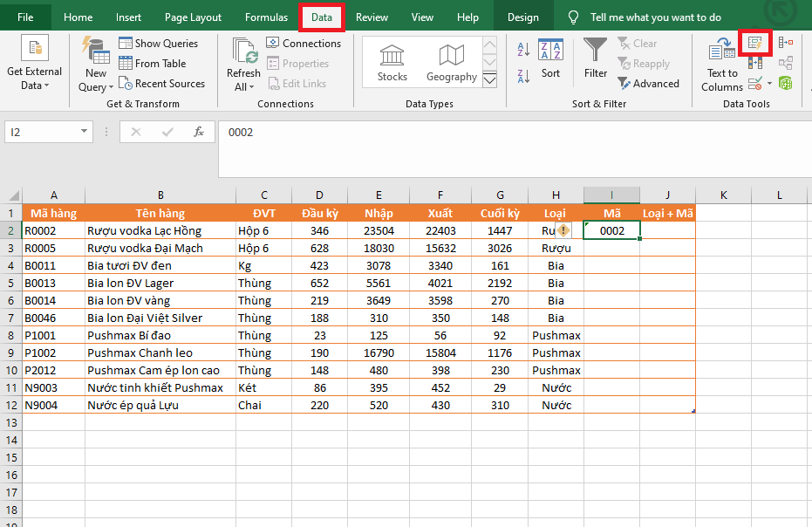Expand the Data Types gallery more arrow
This screenshot has height=527, width=812.
point(489,81)
